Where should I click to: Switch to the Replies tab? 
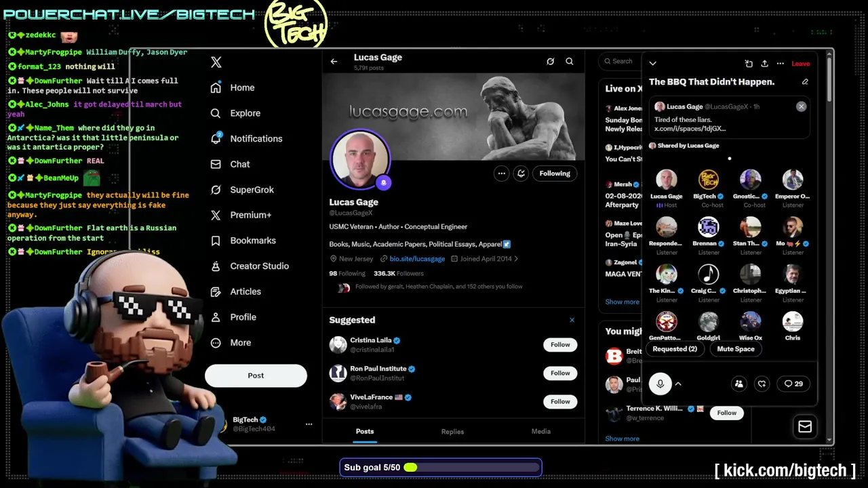(x=452, y=432)
